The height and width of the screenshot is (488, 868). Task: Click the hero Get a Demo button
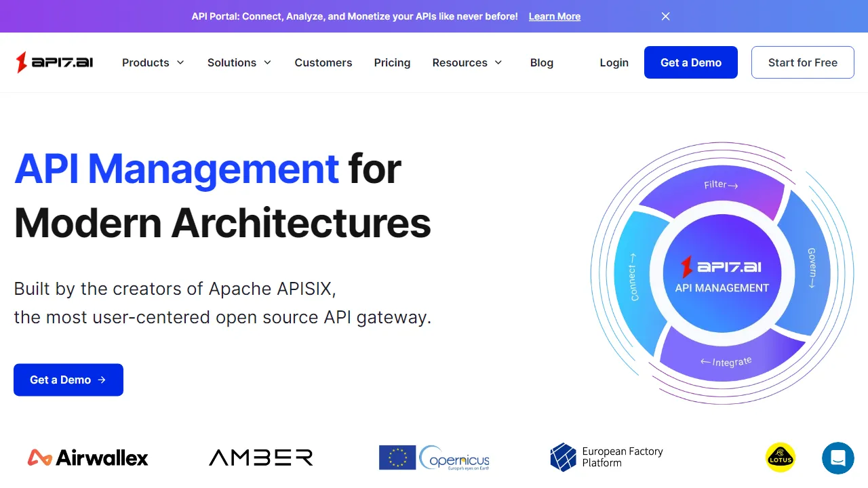coord(68,380)
